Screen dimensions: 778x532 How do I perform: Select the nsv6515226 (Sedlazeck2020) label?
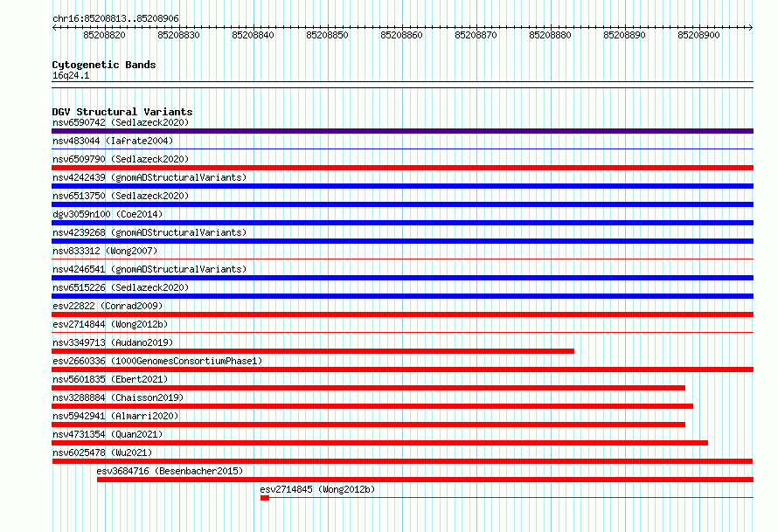pyautogui.click(x=121, y=287)
